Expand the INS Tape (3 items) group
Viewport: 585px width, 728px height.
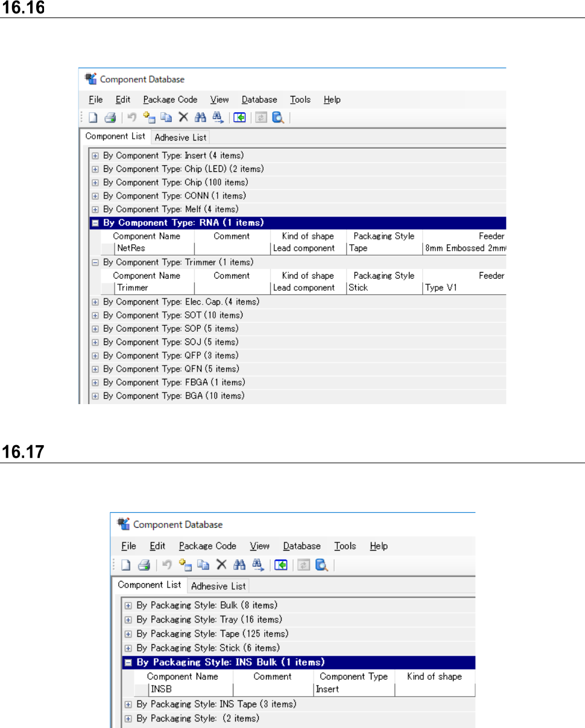[x=128, y=704]
